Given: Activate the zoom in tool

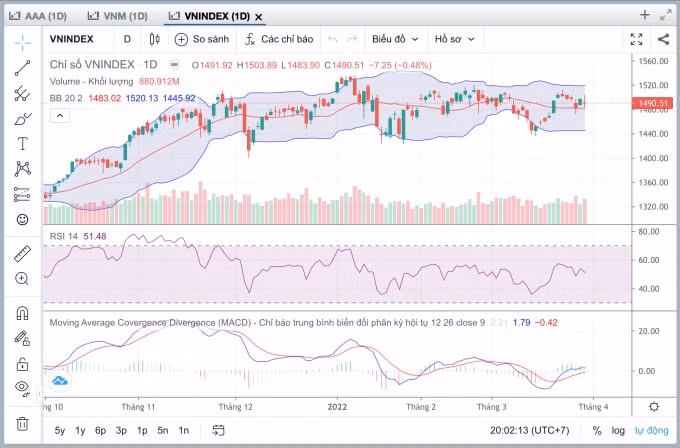Looking at the screenshot, I should coord(22,278).
